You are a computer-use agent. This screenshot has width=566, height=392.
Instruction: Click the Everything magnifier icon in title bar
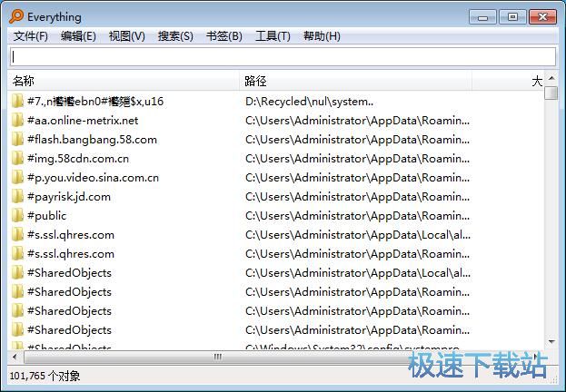(x=16, y=16)
